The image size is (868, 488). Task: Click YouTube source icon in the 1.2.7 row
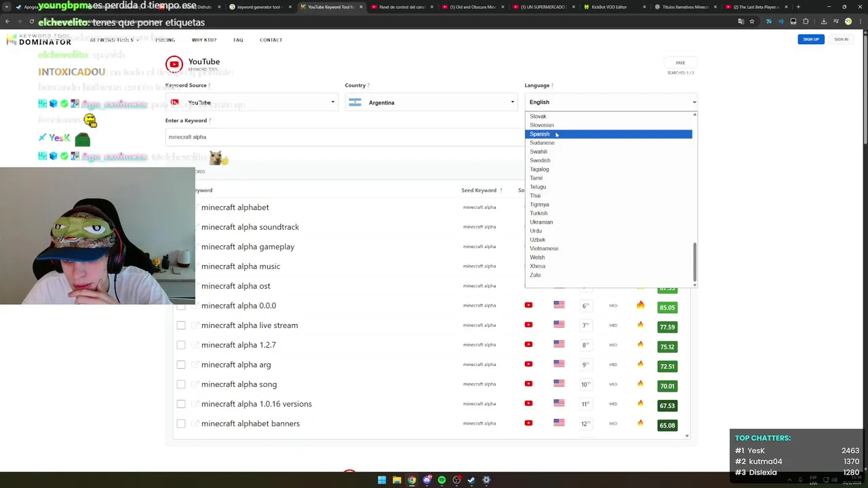[x=528, y=344]
